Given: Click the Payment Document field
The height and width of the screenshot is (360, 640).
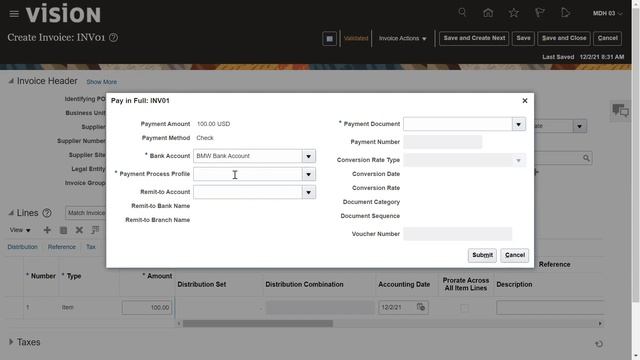Looking at the screenshot, I should pyautogui.click(x=458, y=124).
